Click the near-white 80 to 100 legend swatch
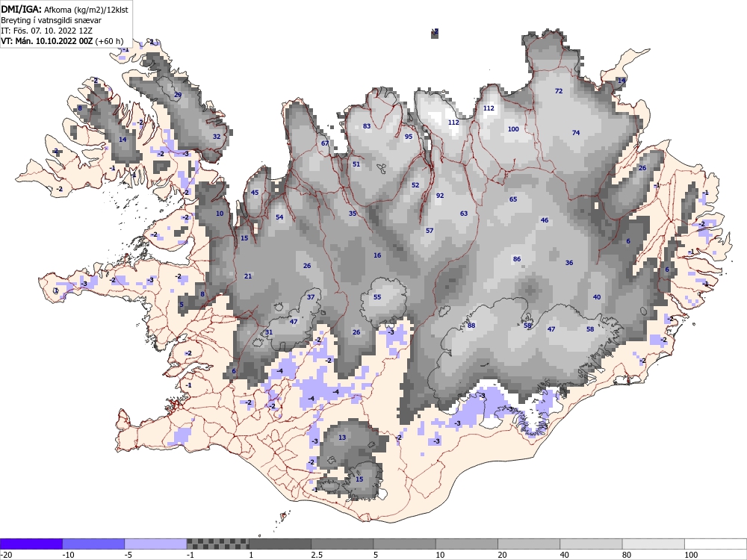747x560 pixels. (654, 544)
